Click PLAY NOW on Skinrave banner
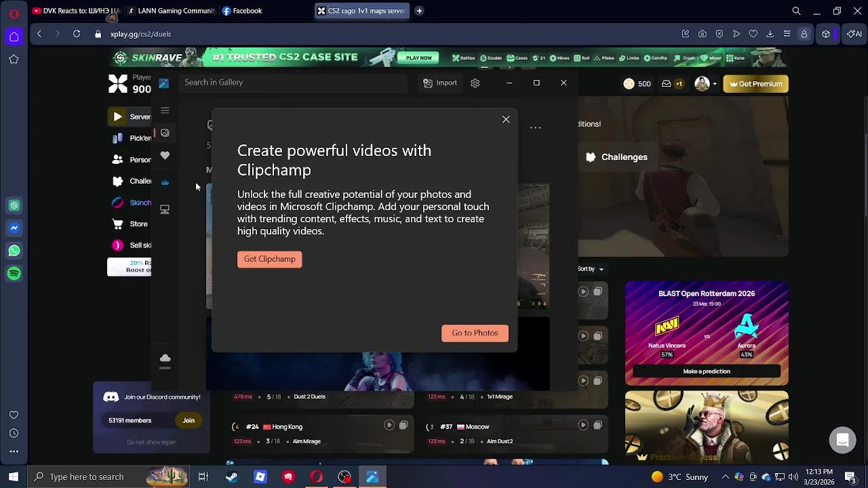 419,58
